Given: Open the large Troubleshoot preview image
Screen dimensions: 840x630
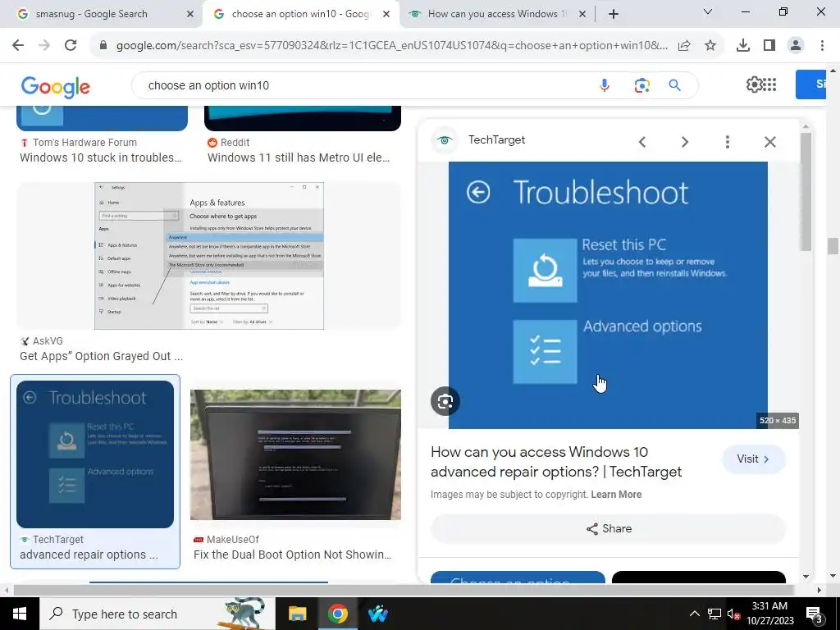Looking at the screenshot, I should click(x=608, y=295).
